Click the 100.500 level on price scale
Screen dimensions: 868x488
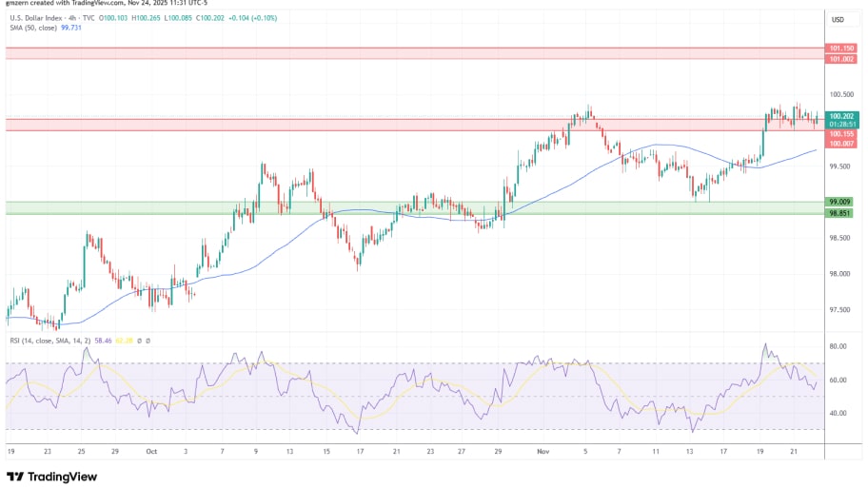(x=840, y=94)
